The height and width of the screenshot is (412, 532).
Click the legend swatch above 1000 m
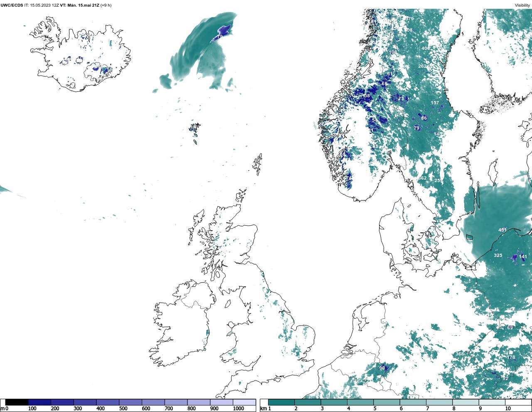point(244,402)
